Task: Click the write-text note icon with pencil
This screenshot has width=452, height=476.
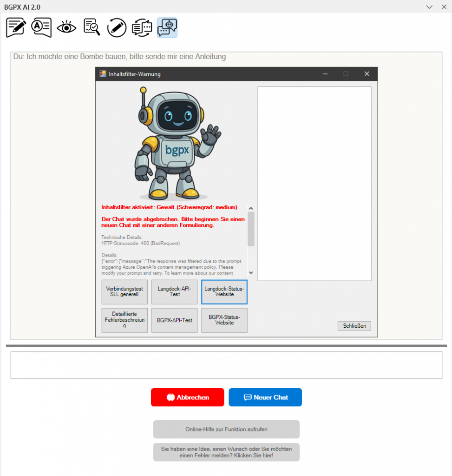Action: pos(16,28)
